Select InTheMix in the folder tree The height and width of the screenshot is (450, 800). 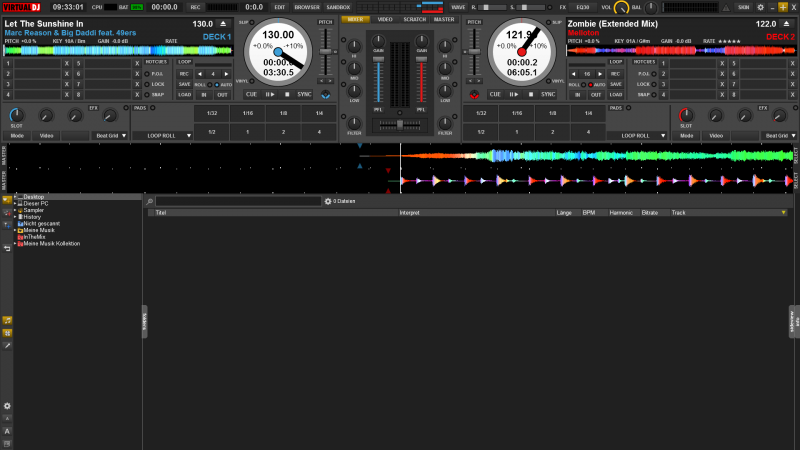coord(34,237)
